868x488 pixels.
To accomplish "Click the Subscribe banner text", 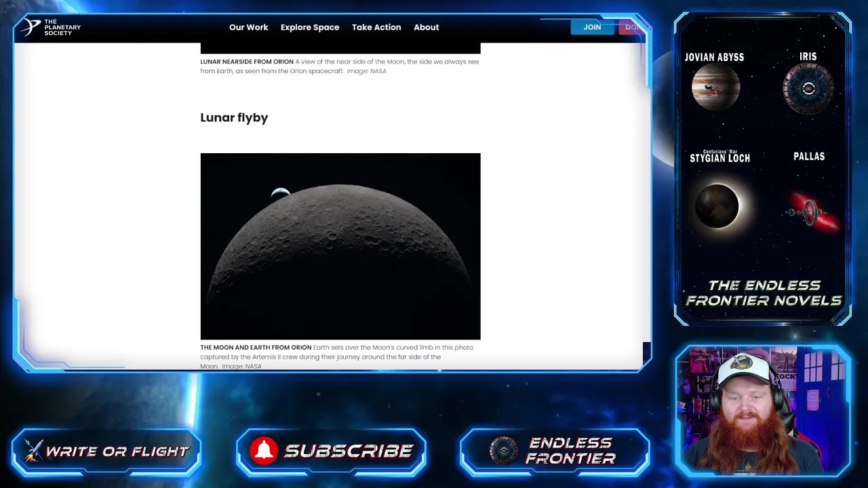I will tap(349, 451).
